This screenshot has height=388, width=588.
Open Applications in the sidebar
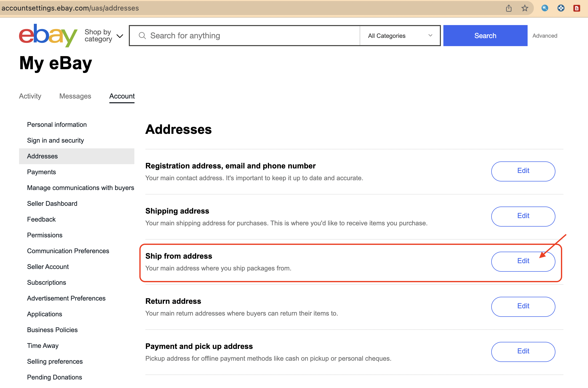pyautogui.click(x=45, y=314)
